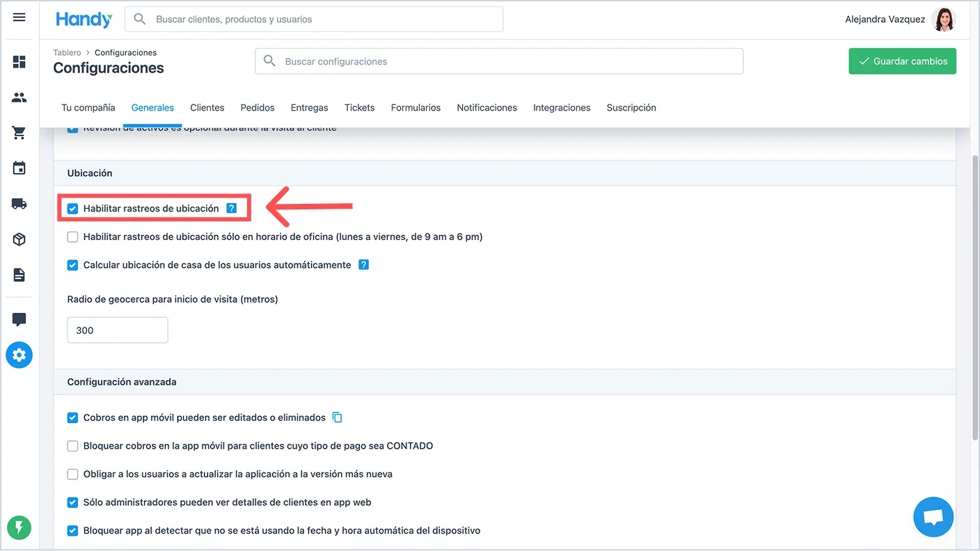980x551 pixels.
Task: Open the Integraciones tab
Action: (562, 107)
